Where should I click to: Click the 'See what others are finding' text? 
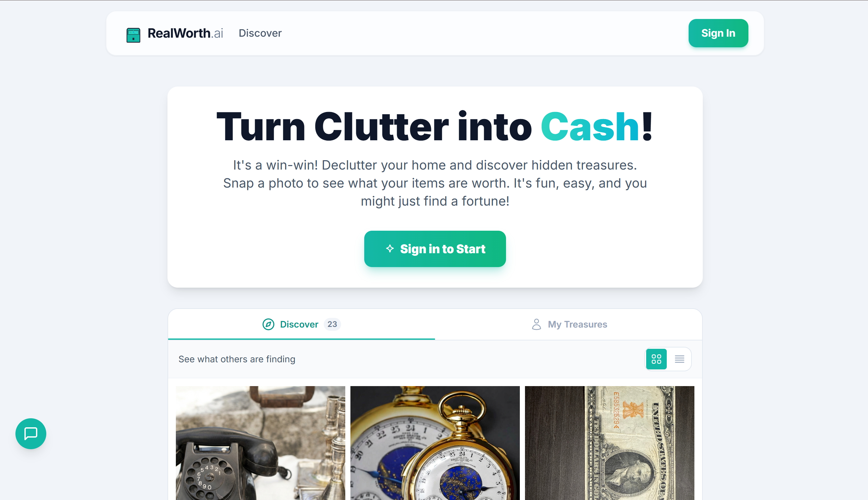tap(237, 359)
